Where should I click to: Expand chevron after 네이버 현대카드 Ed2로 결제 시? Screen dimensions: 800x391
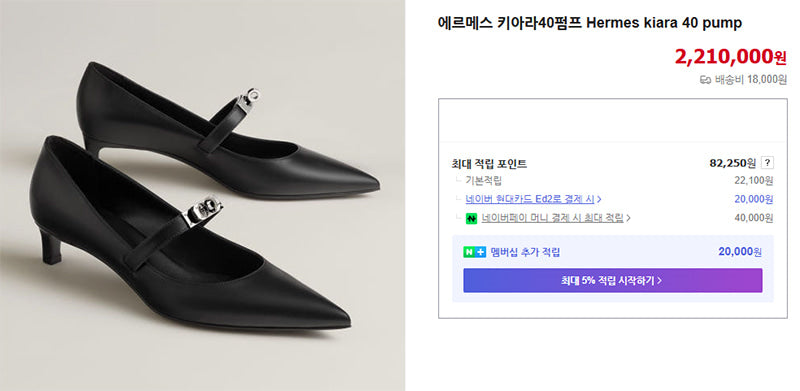click(599, 199)
